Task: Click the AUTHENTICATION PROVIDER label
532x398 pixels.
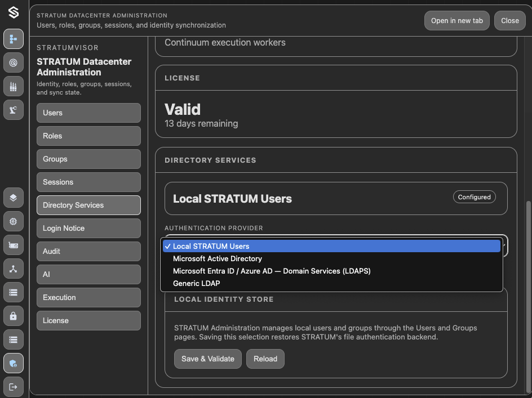Action: (x=214, y=228)
